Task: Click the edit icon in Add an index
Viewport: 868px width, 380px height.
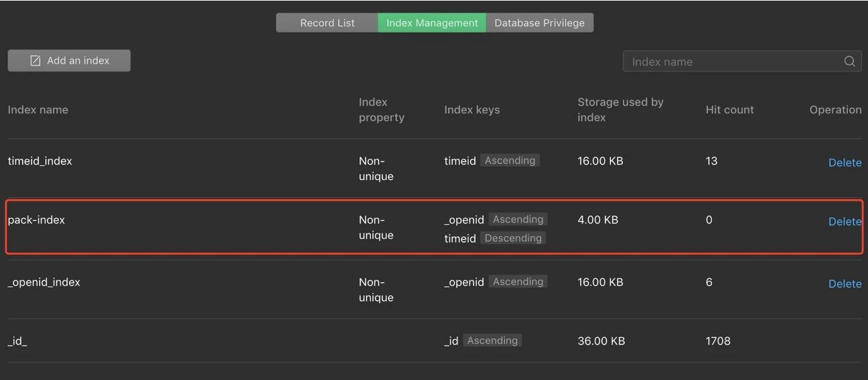Action: (35, 61)
